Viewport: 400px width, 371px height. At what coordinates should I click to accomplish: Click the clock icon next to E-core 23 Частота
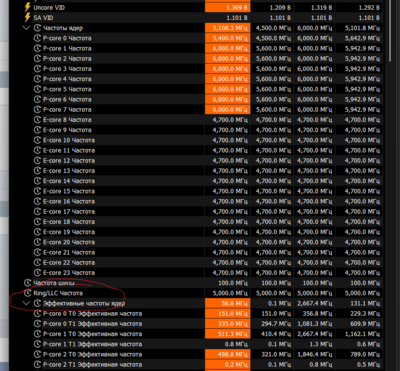[37, 273]
